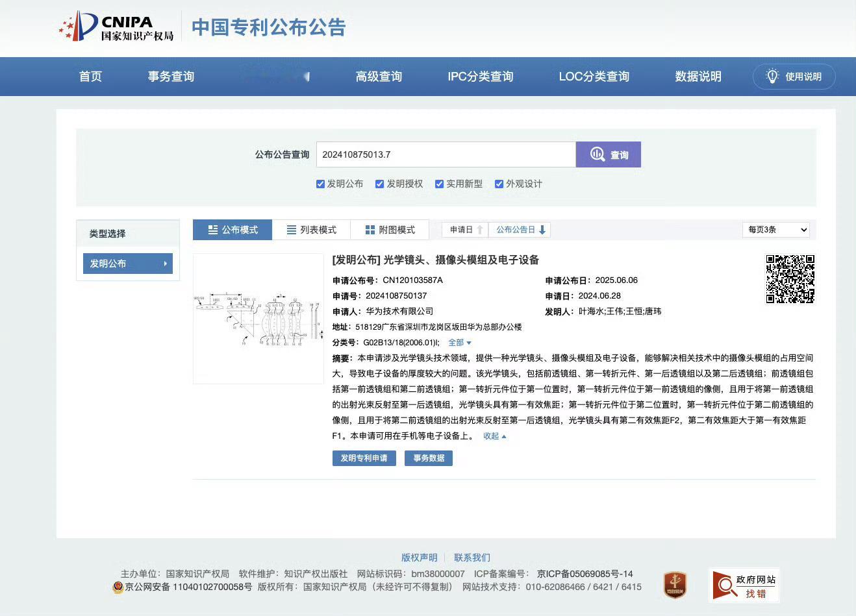Image resolution: width=856 pixels, height=616 pixels.
Task: Click applicant 华为技术有限公司
Action: 399,312
